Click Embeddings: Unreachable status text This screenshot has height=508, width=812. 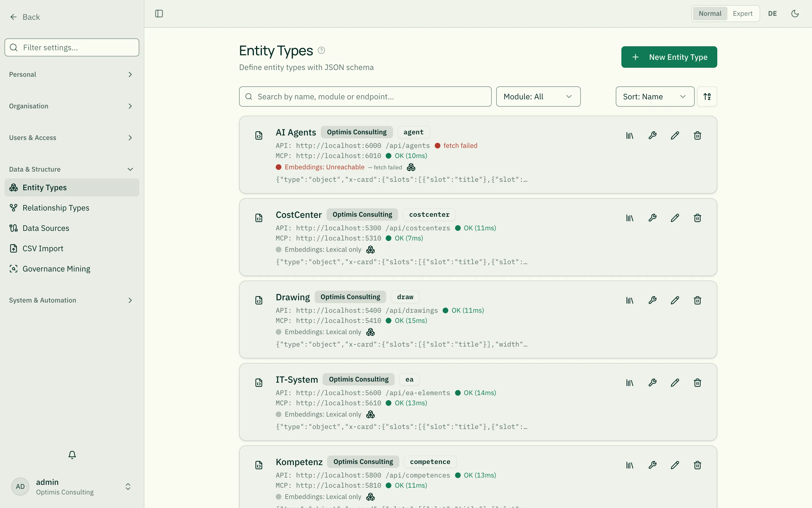click(325, 167)
